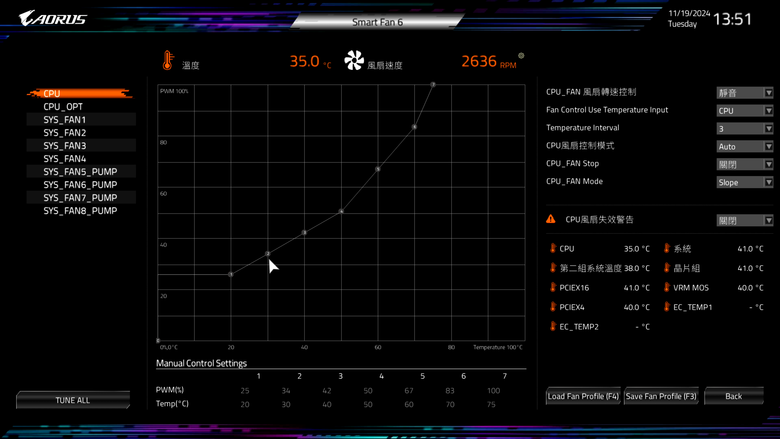Image resolution: width=780 pixels, height=439 pixels.
Task: Select SYS_FAN8_PUMP in the fan list
Action: 81,210
